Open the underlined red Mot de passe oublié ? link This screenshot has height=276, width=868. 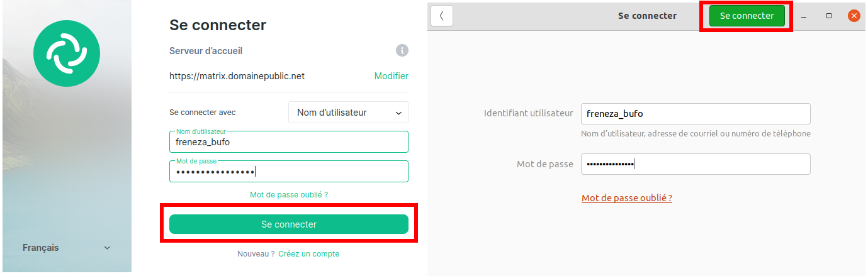[x=626, y=198]
